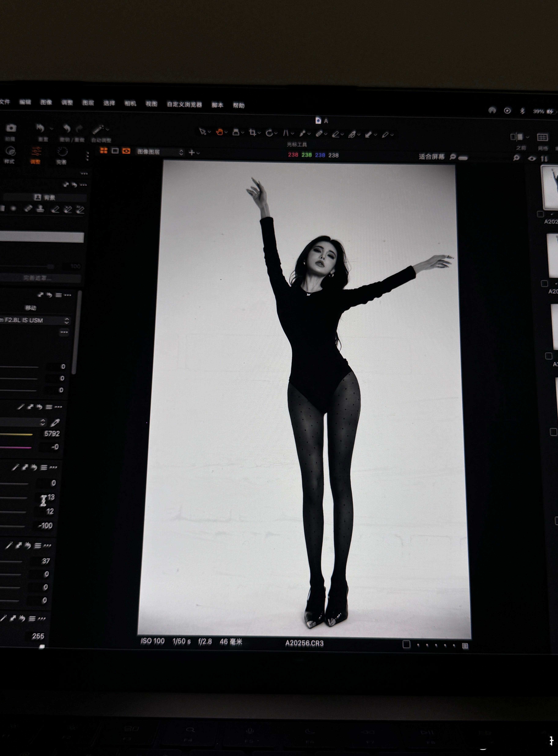Open the white balance mode dropdown
This screenshot has height=756, width=558.
pos(23,422)
